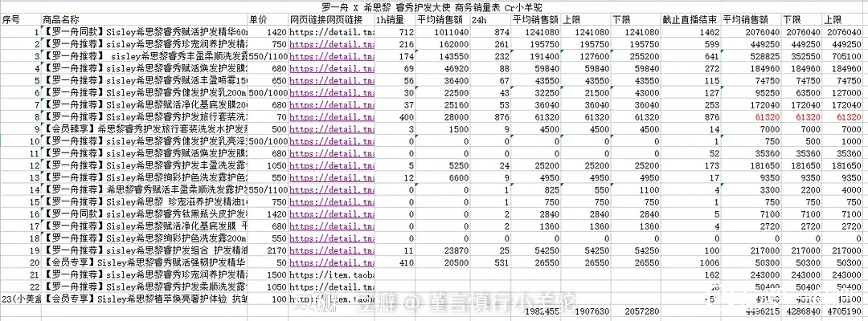Click the total cell 1982455

click(536, 311)
